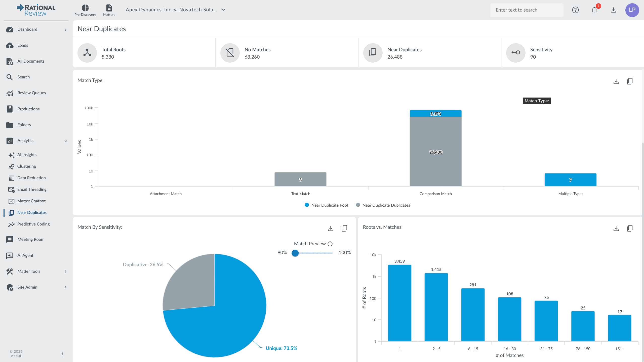This screenshot has height=362, width=644.
Task: Click the header downloads icon
Action: pos(613,10)
